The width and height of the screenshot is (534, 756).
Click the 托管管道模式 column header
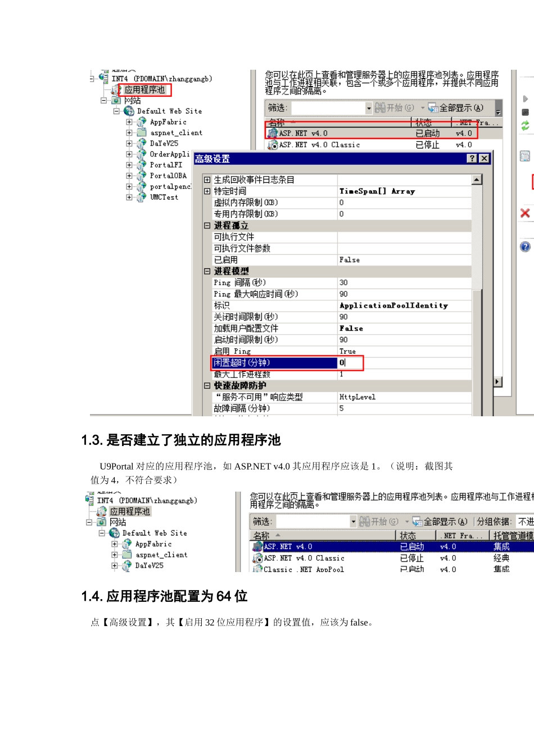tap(513, 535)
